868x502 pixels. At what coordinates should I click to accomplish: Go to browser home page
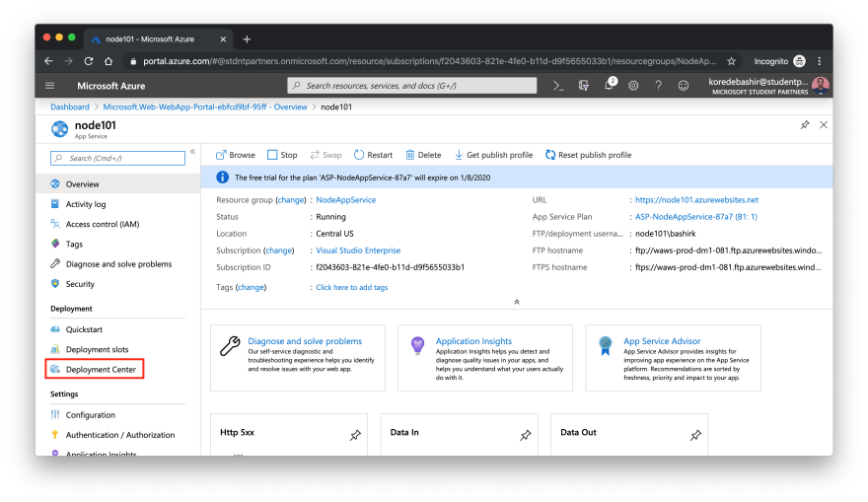click(x=108, y=61)
